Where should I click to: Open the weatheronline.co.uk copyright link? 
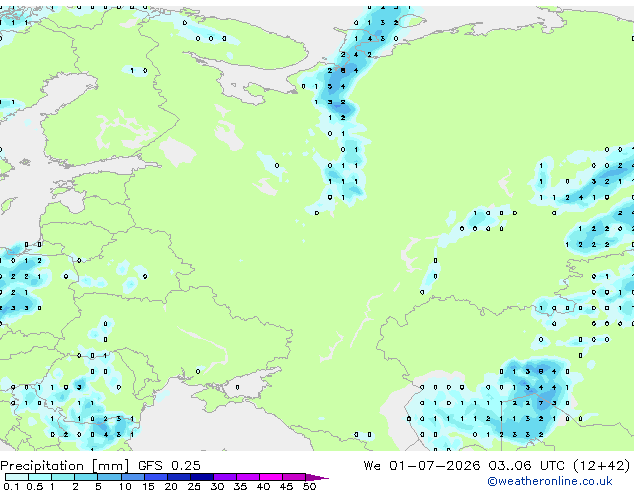(x=550, y=481)
